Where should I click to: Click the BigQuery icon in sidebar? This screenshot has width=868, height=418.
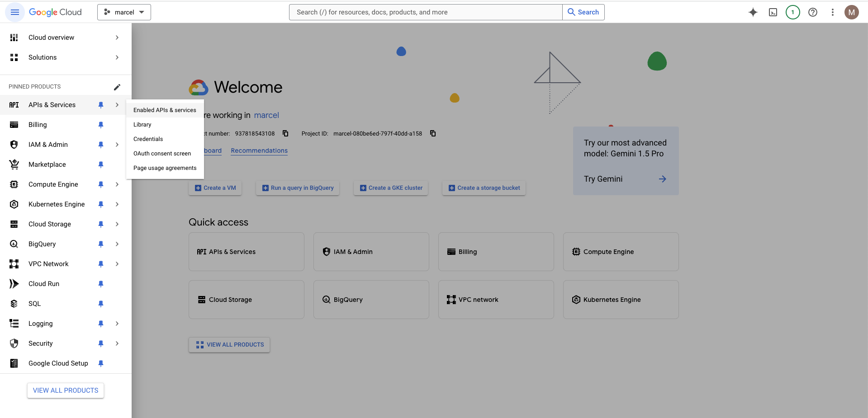(14, 244)
